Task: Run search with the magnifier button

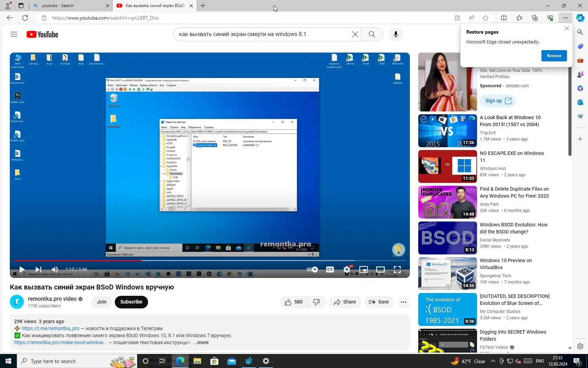Action: click(x=372, y=34)
